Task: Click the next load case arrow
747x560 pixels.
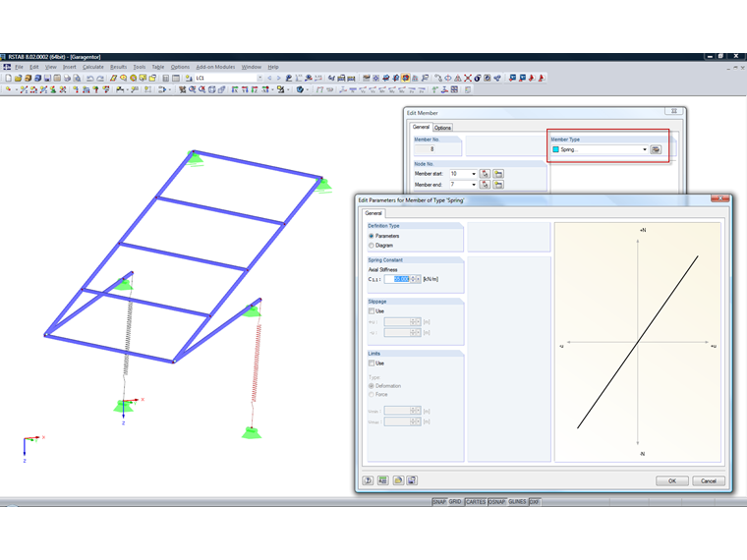Action: pos(279,78)
